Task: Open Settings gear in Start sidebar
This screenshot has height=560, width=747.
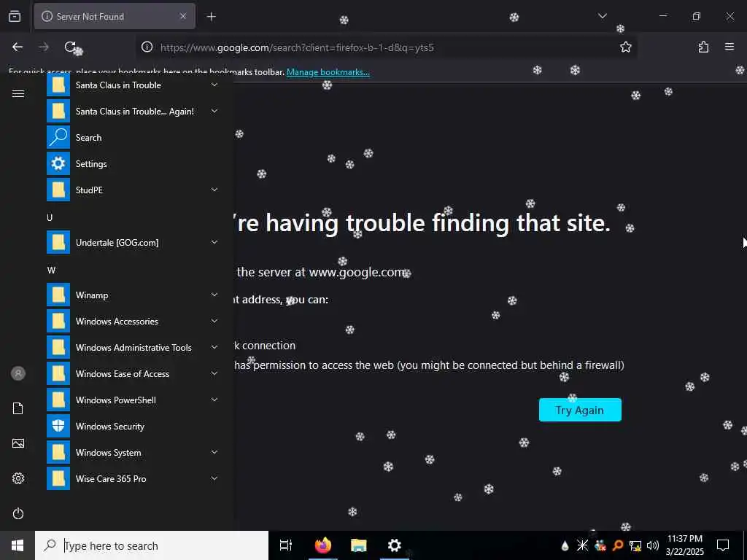Action: point(18,478)
